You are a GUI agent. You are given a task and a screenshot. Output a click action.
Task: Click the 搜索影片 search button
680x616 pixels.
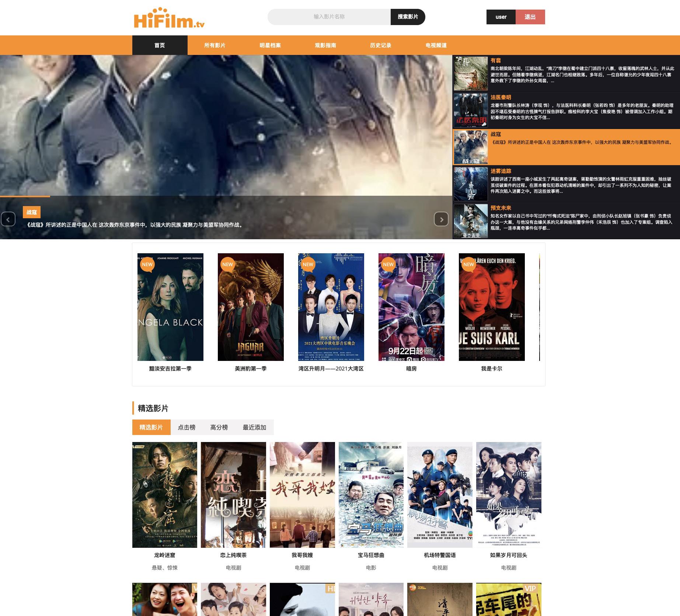408,17
